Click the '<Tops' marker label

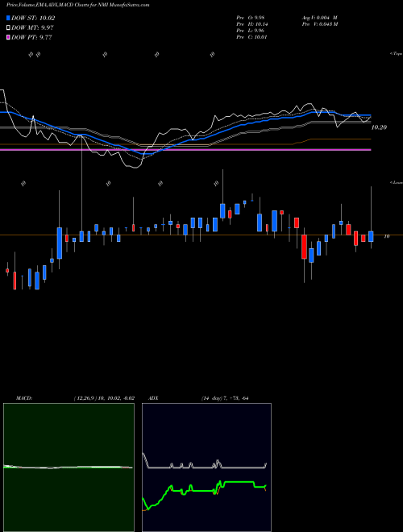point(397,54)
